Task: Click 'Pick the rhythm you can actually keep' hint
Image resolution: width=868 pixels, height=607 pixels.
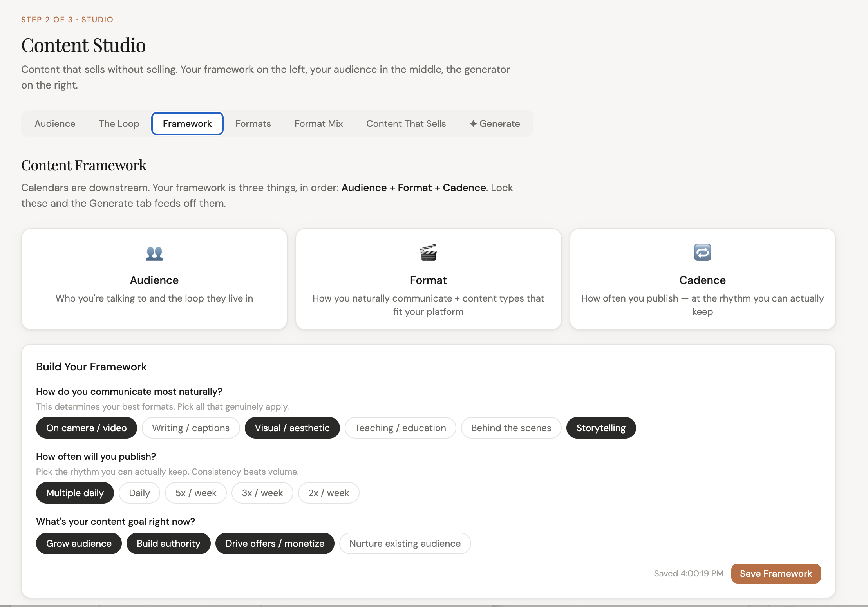Action: click(167, 472)
